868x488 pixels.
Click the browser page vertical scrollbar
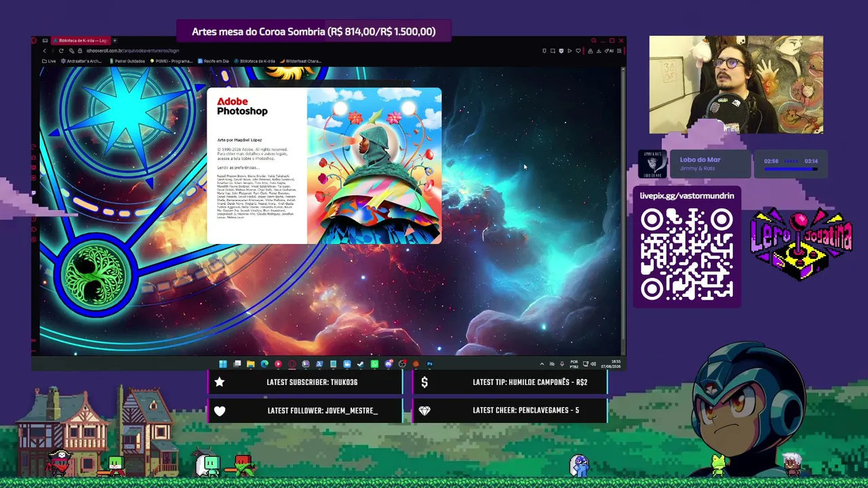623,210
